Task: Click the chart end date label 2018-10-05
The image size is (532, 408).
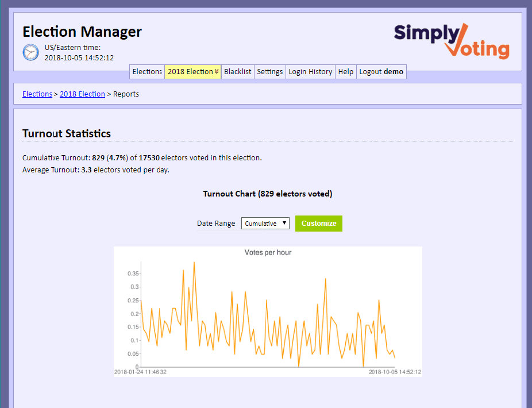Action: (x=395, y=372)
